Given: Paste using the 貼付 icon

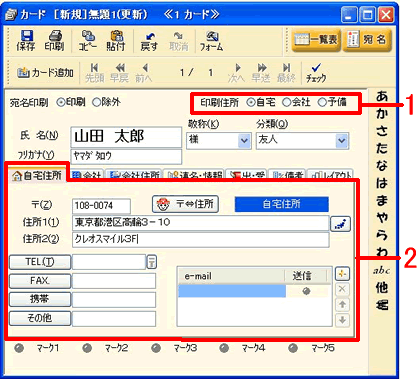Looking at the screenshot, I should pyautogui.click(x=116, y=41).
